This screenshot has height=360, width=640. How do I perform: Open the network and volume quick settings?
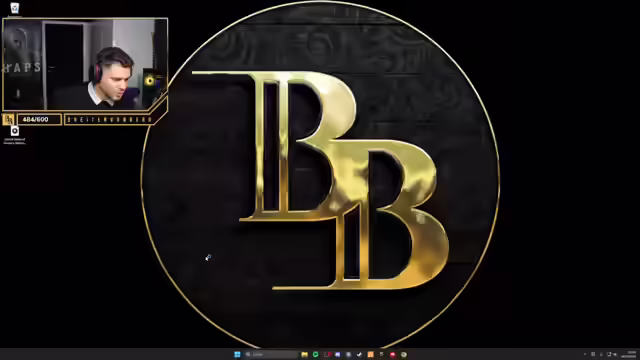point(611,354)
